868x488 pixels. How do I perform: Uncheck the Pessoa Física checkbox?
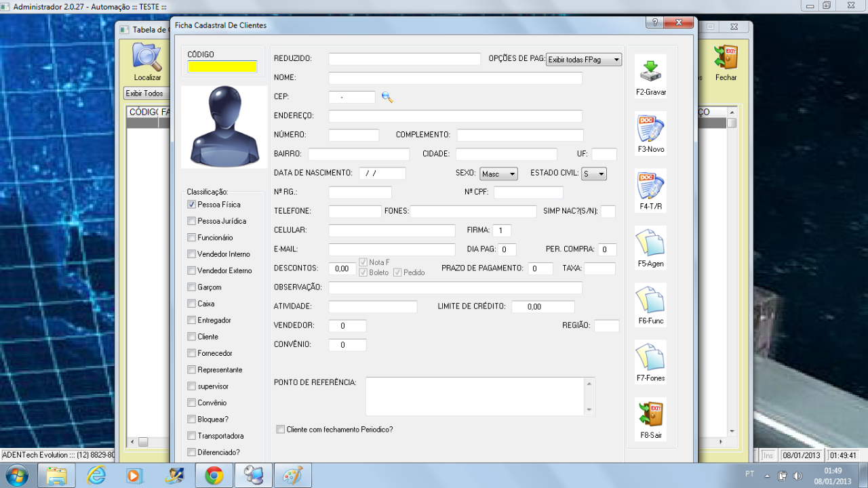[x=192, y=204]
